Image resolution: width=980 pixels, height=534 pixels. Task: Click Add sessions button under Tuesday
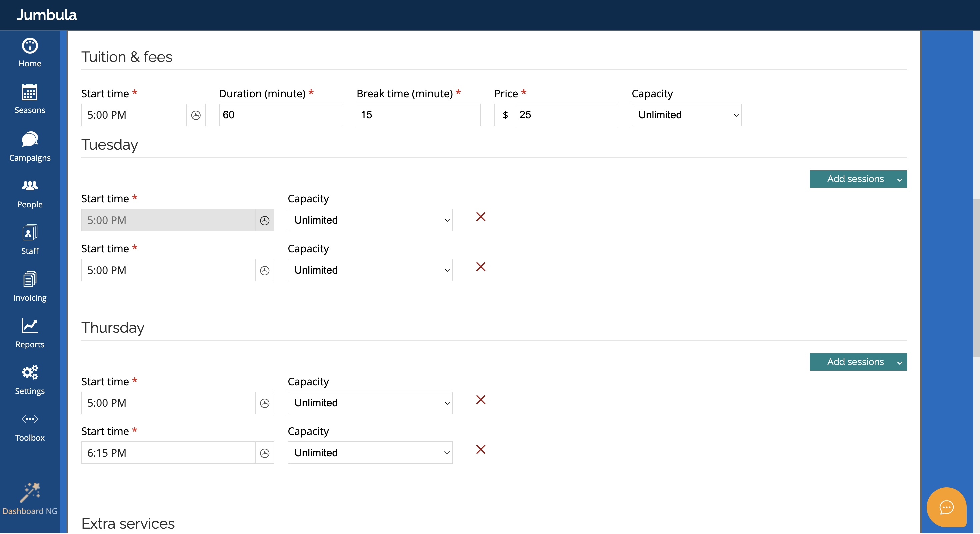pos(855,179)
